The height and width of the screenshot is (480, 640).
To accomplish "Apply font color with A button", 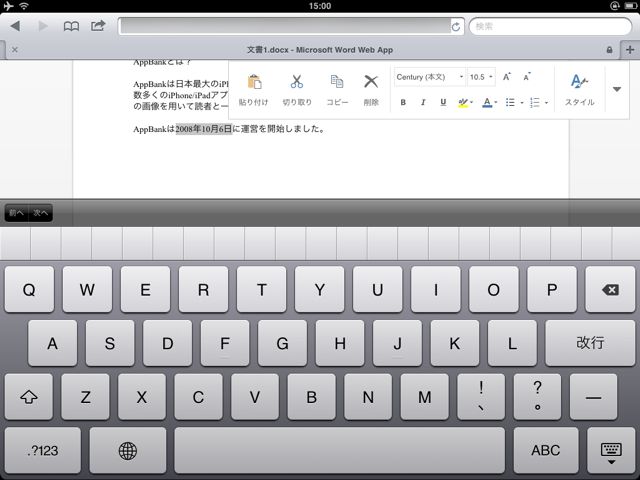I will pos(487,103).
